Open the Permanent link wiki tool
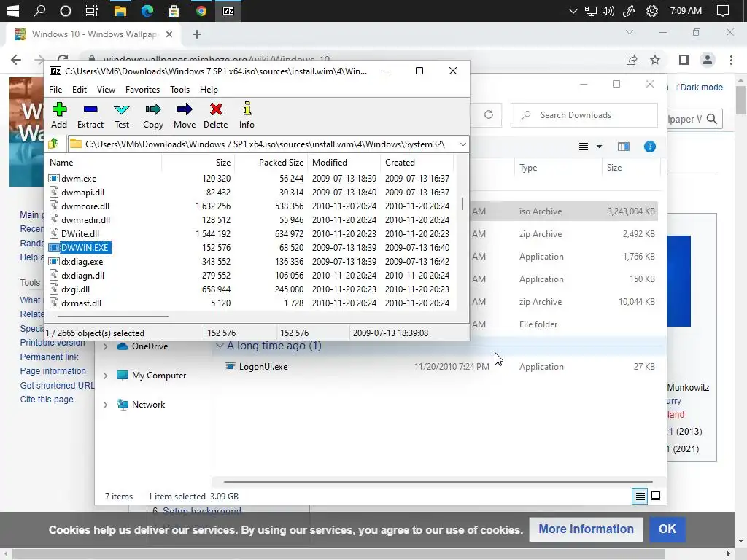The height and width of the screenshot is (560, 747). pyautogui.click(x=49, y=357)
